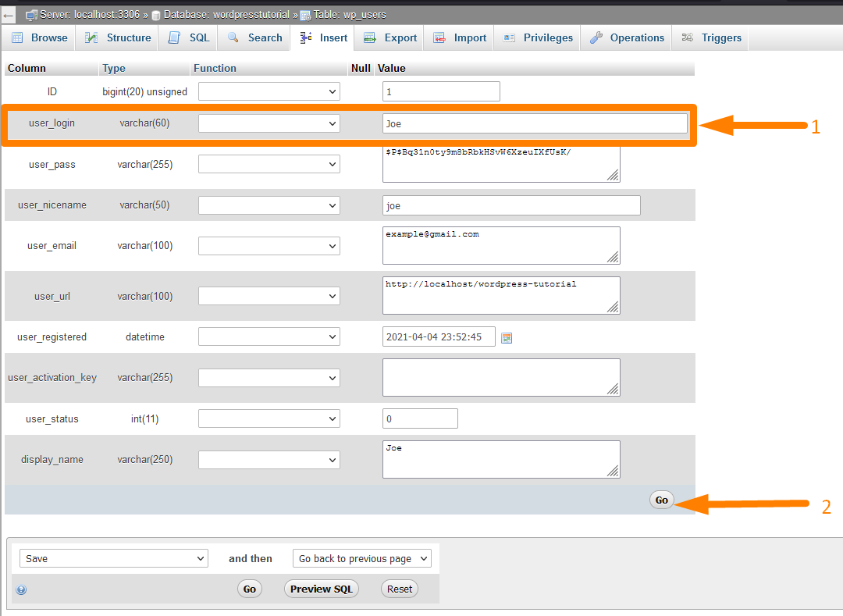
Task: Collapse navigation panel with left arrow
Action: [8, 16]
